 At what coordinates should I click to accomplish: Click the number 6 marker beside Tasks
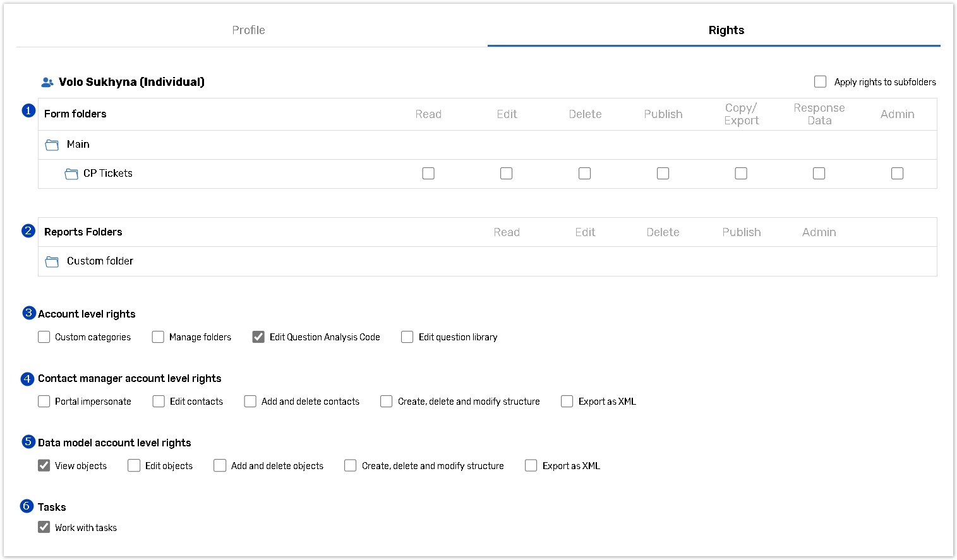click(27, 506)
